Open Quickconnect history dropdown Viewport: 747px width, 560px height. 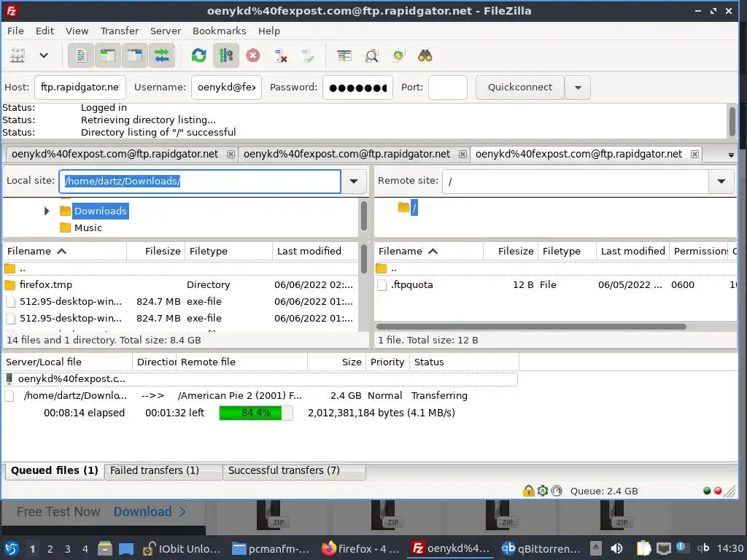pyautogui.click(x=578, y=87)
